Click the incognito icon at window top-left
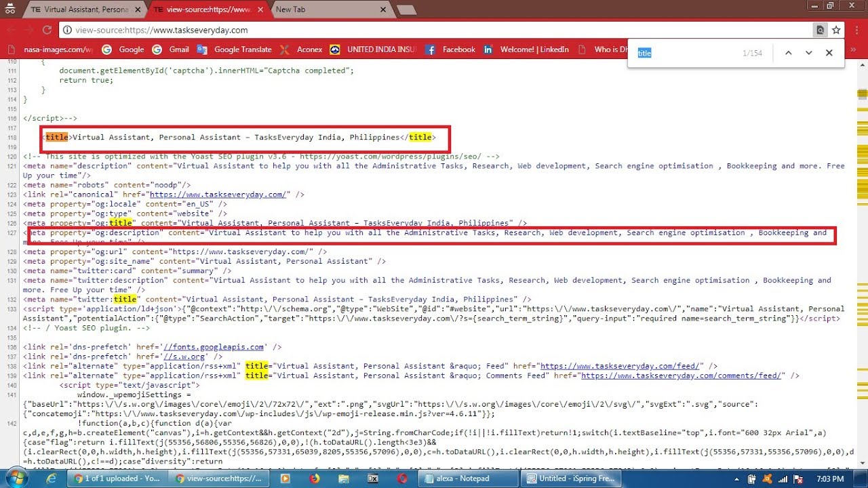Image resolution: width=868 pixels, height=488 pixels. pyautogui.click(x=10, y=9)
